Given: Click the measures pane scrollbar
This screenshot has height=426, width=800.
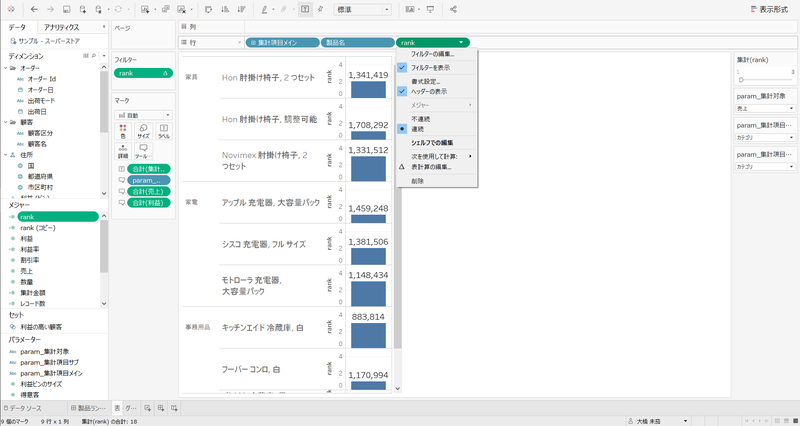Looking at the screenshot, I should [x=104, y=247].
